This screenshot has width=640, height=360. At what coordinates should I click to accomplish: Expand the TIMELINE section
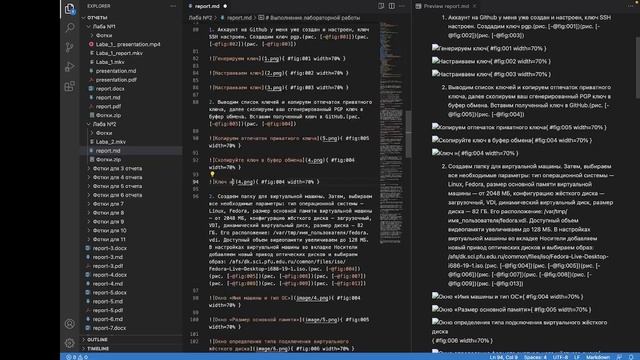pos(98,349)
